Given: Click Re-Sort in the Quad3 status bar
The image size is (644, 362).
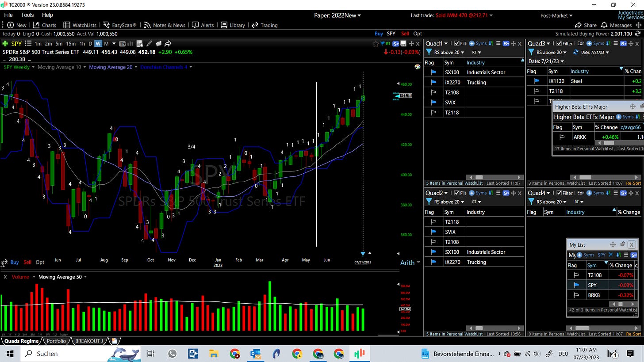Looking at the screenshot, I should click(633, 183).
